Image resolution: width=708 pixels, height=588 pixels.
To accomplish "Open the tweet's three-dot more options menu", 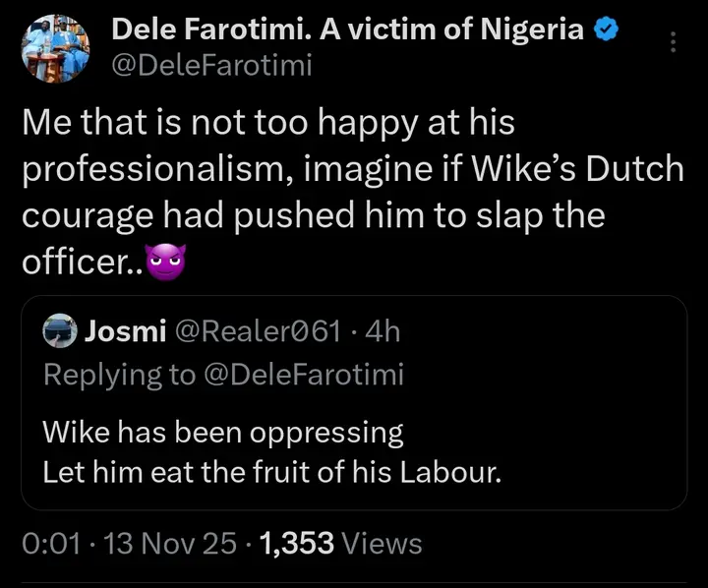I will [673, 42].
